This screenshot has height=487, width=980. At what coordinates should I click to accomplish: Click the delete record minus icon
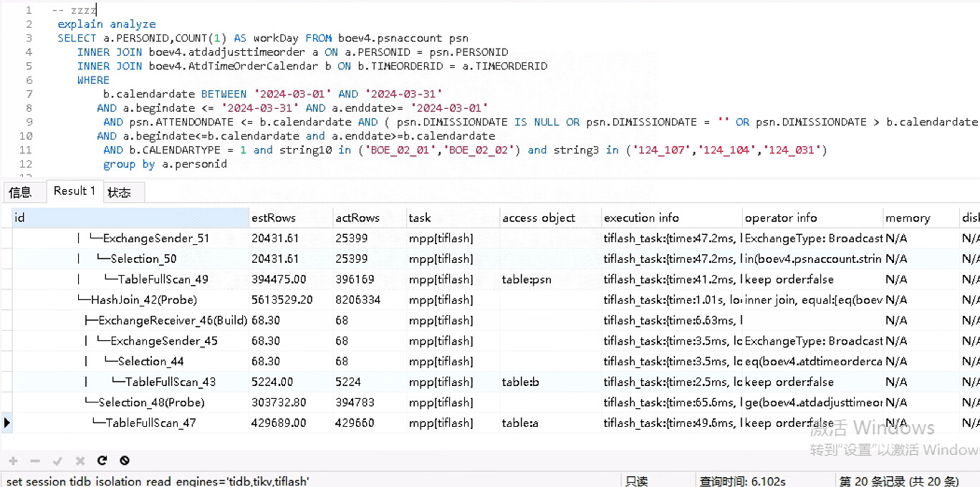point(35,461)
